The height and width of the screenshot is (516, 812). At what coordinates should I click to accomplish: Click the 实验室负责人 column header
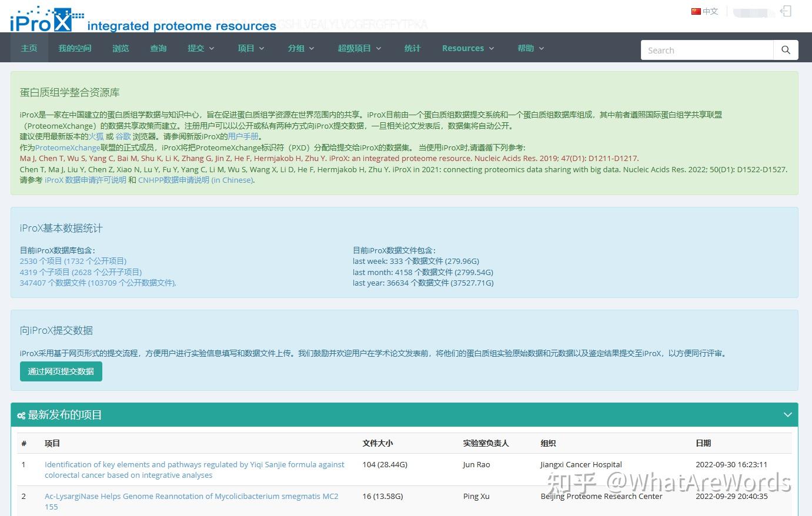coord(486,443)
